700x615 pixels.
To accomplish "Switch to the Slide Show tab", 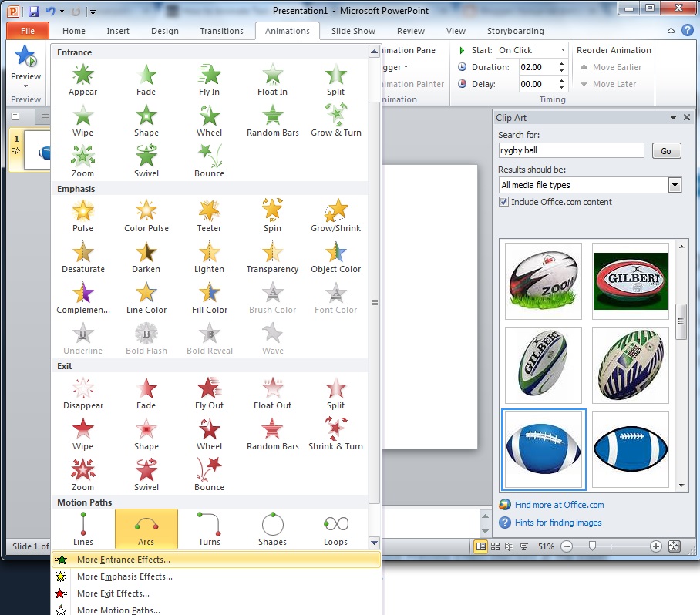I will [353, 31].
